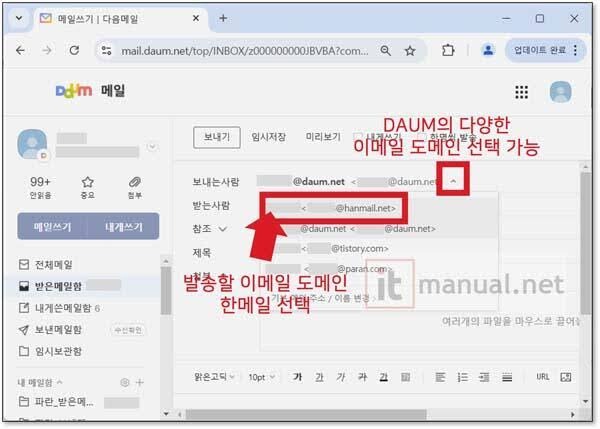Click the sidebar vertical scrollbar
600x429 pixels.
[x=166, y=291]
